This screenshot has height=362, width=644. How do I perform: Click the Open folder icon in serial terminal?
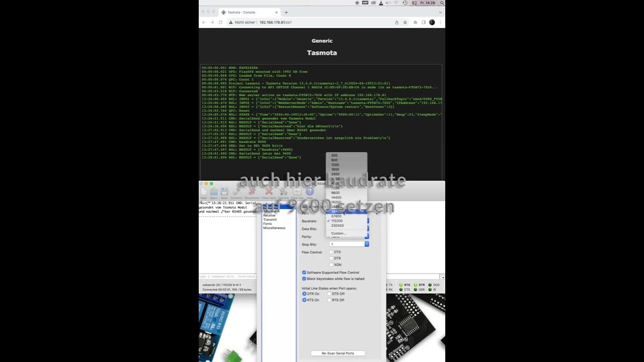click(x=214, y=192)
